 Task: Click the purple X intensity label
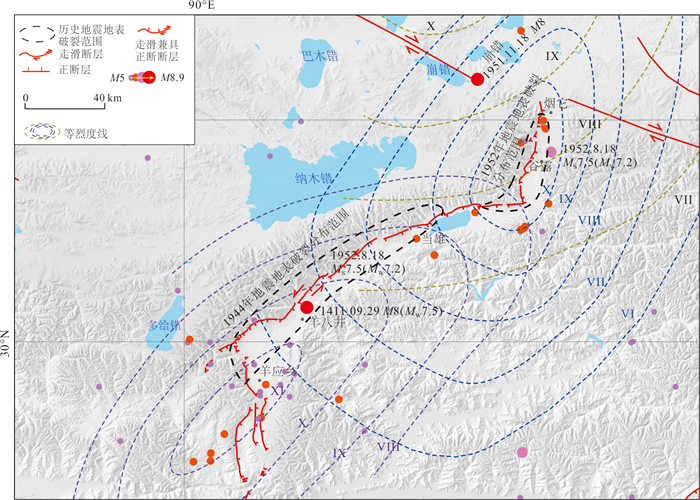303,423
